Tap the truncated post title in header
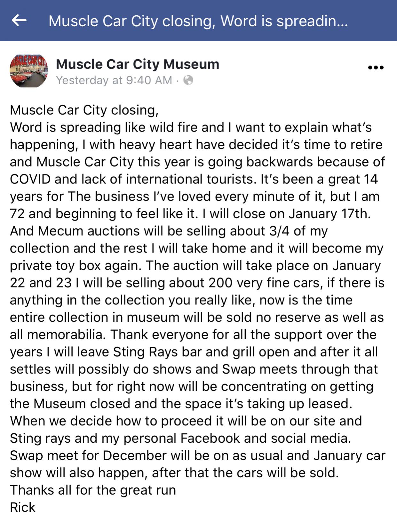The image size is (397, 532). point(198,21)
